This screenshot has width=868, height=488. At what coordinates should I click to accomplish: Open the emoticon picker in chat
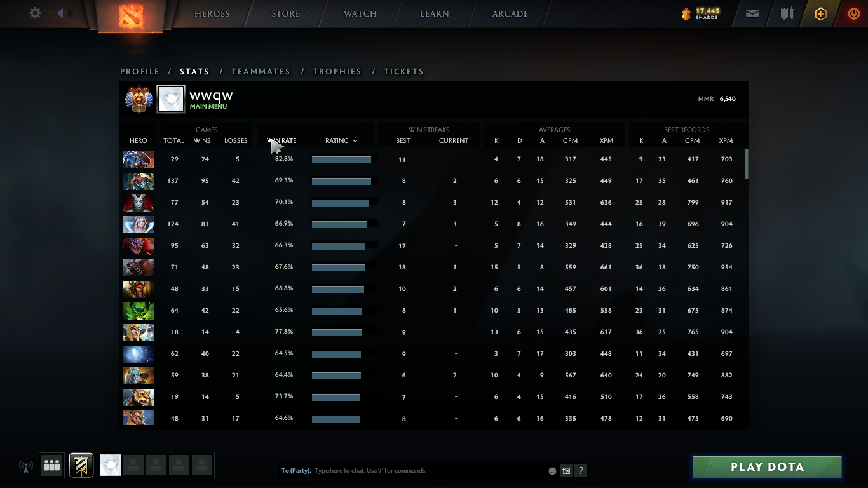coord(552,471)
